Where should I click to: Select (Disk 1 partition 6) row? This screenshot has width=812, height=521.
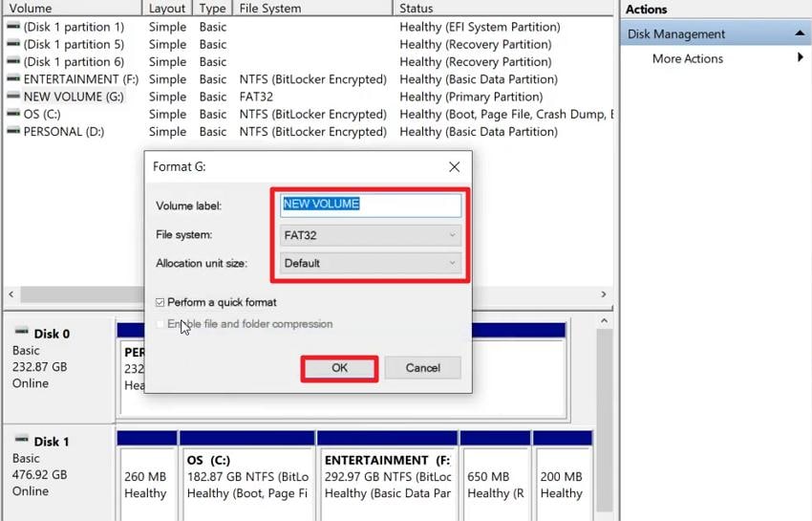tap(308, 62)
